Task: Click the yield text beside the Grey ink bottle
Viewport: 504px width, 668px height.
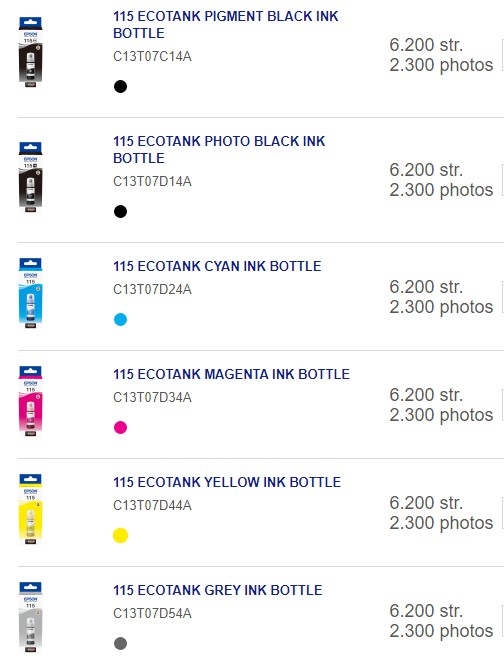Action: pyautogui.click(x=441, y=621)
